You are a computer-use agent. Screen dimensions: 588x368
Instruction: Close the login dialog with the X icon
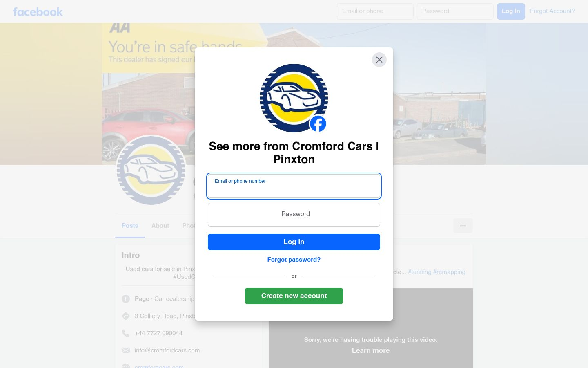point(379,60)
